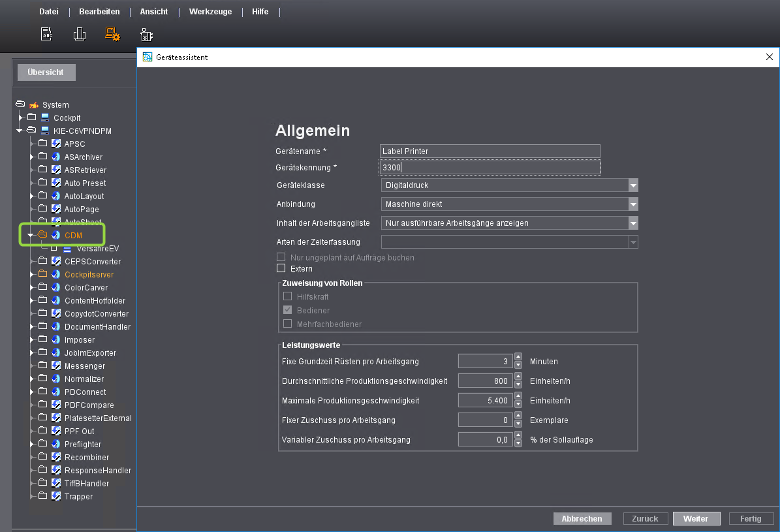Collapse the KIE-C6VPNDPM tree node

click(20, 131)
